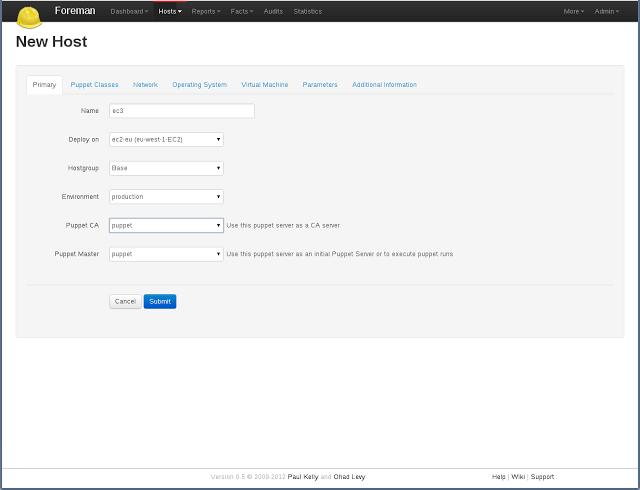
Task: Select the Primary tab
Action: [44, 85]
